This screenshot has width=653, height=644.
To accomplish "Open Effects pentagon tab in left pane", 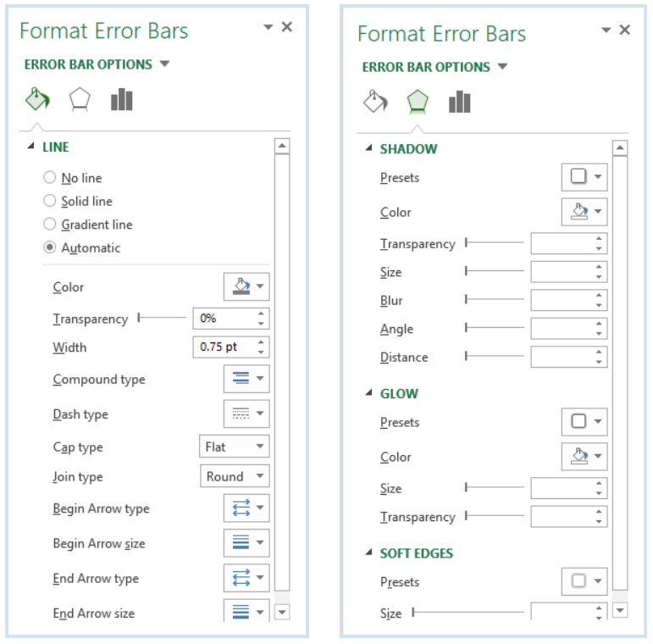I will point(79,99).
